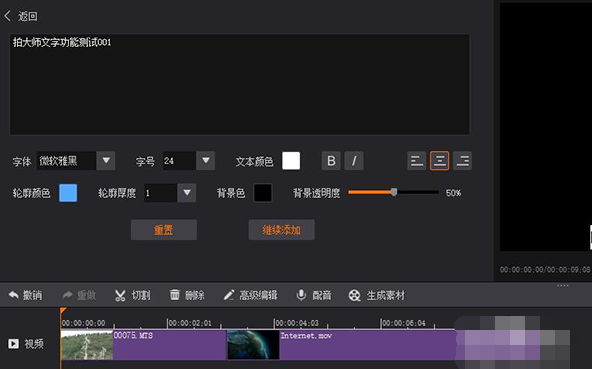
Task: Go back with the 返回 arrow
Action: pyautogui.click(x=8, y=16)
